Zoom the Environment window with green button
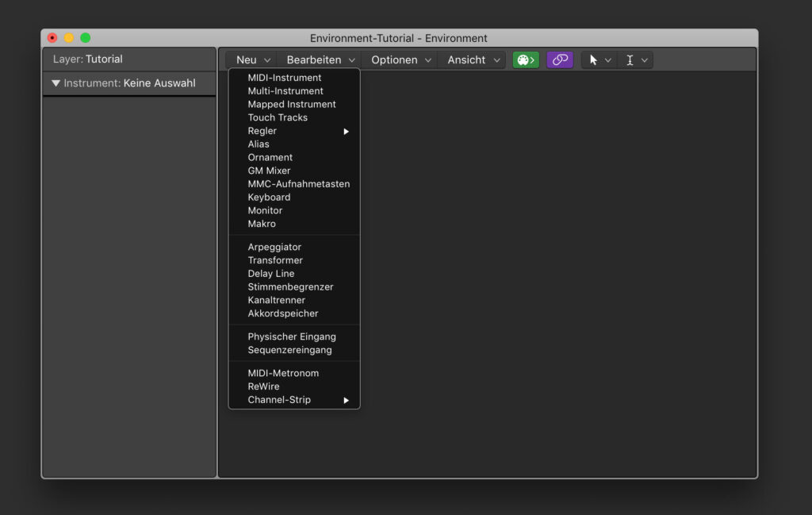 [86, 38]
